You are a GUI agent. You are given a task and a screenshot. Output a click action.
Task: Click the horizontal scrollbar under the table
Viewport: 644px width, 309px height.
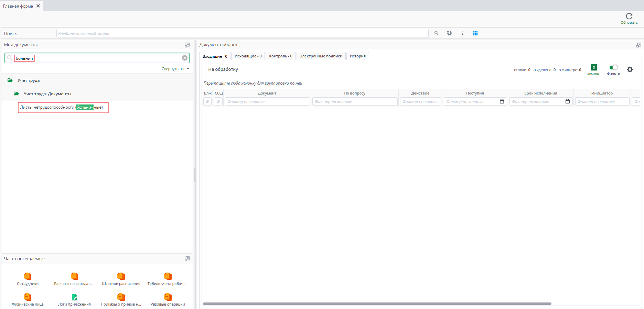pyautogui.click(x=377, y=304)
